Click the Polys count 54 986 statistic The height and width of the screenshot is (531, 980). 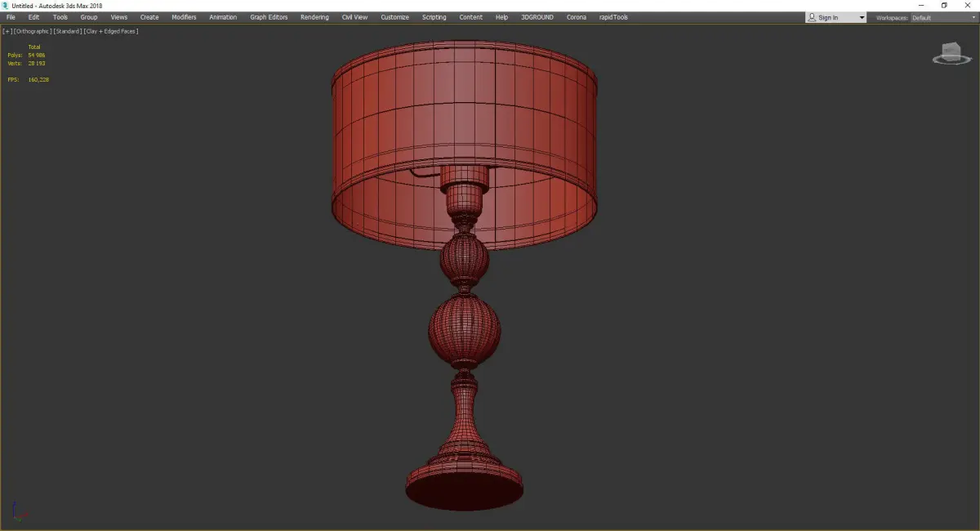[x=37, y=55]
